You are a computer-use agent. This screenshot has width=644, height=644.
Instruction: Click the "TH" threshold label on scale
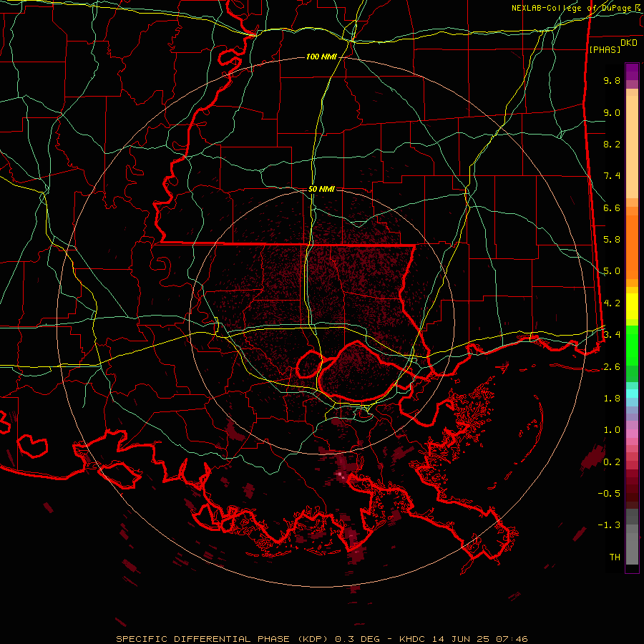tap(615, 557)
